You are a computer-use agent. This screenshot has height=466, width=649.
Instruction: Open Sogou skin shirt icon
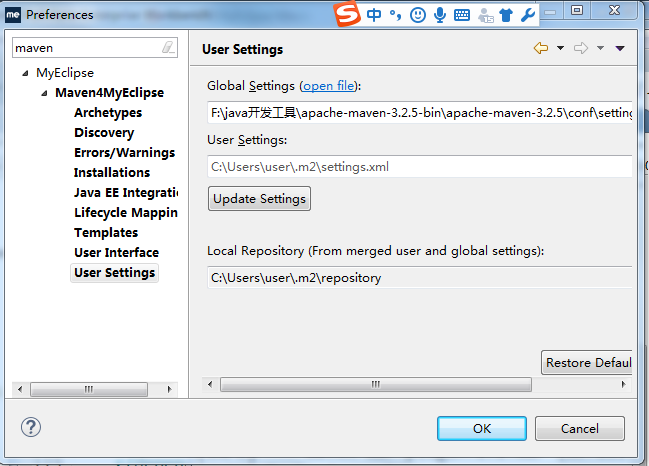[x=506, y=15]
